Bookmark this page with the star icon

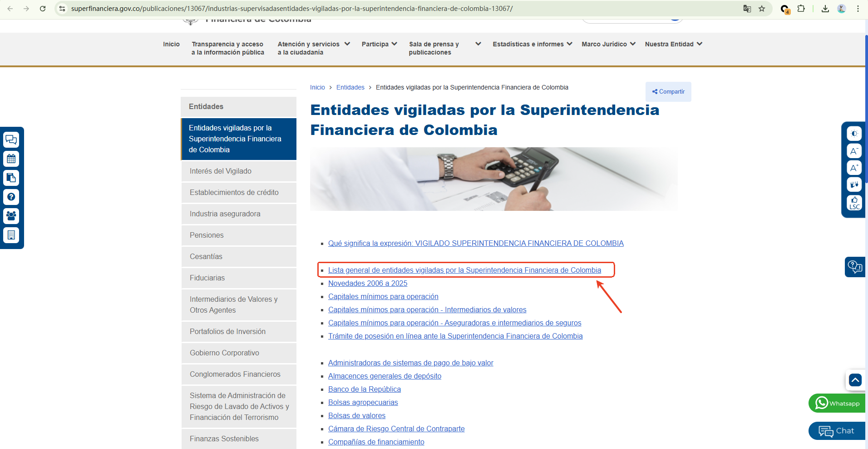(762, 9)
